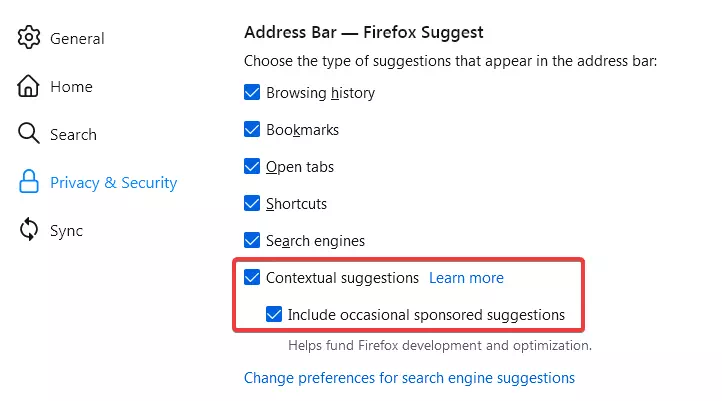The height and width of the screenshot is (401, 722).
Task: Uncheck the Browsing history checkbox
Action: pos(252,92)
